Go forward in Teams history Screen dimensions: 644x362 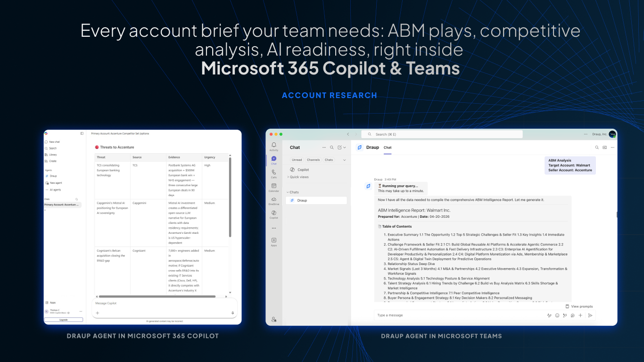pyautogui.click(x=356, y=134)
